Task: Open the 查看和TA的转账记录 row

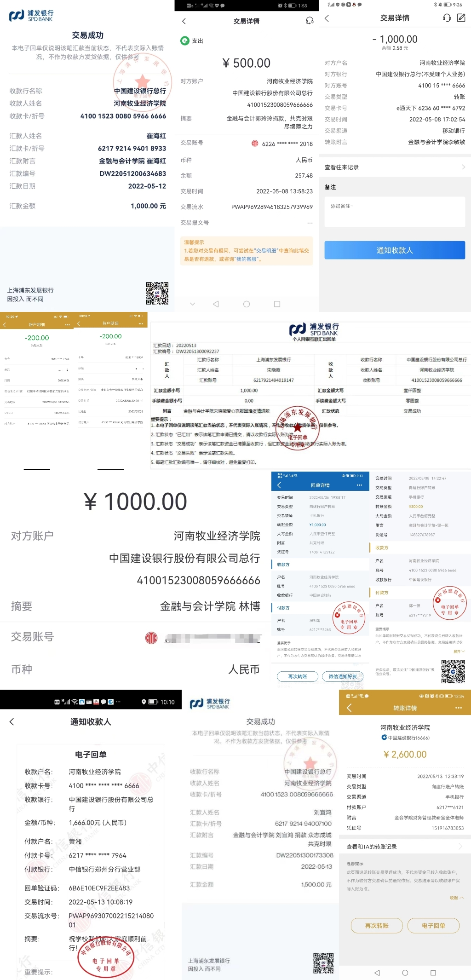Action: point(405,847)
